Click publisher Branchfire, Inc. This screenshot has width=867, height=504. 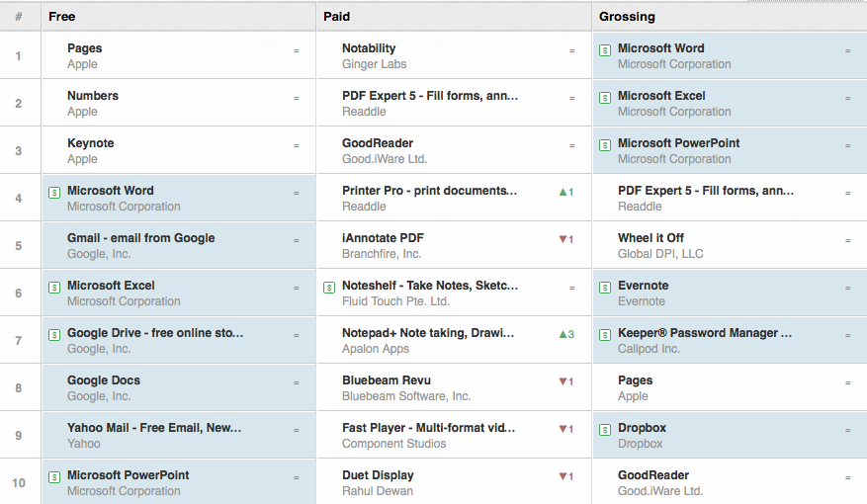(382, 254)
